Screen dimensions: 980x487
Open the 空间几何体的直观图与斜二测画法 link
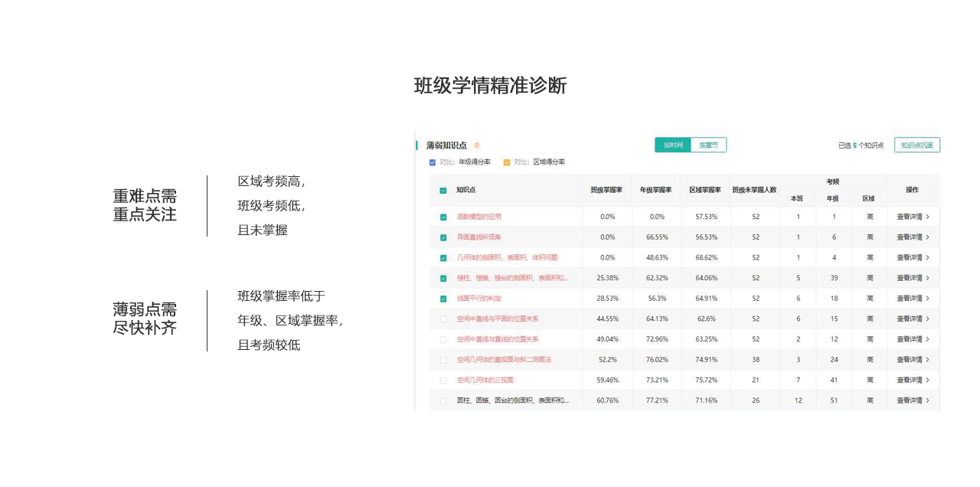[x=504, y=360]
